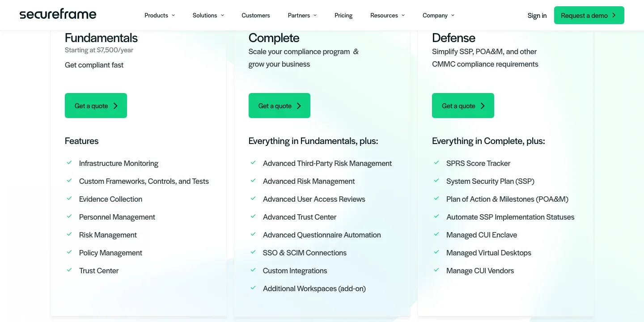Click the Fundamentals plan title
Screen dimensions: 644x322
(x=101, y=38)
